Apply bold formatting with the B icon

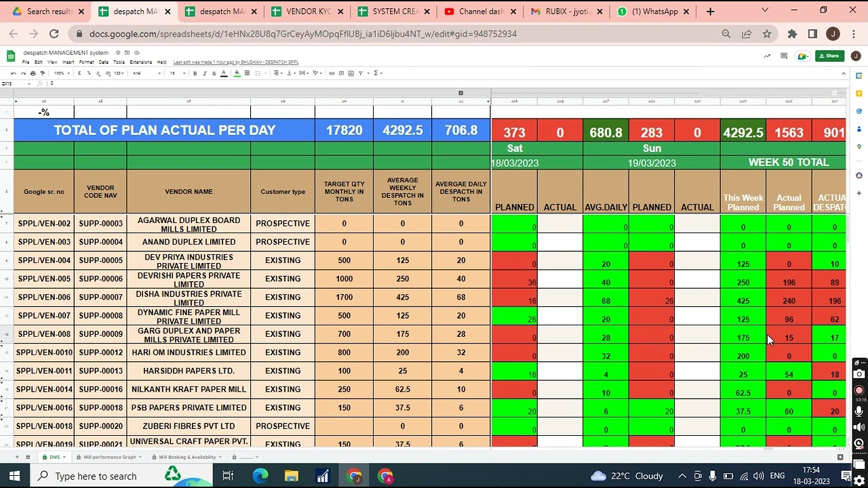click(195, 73)
